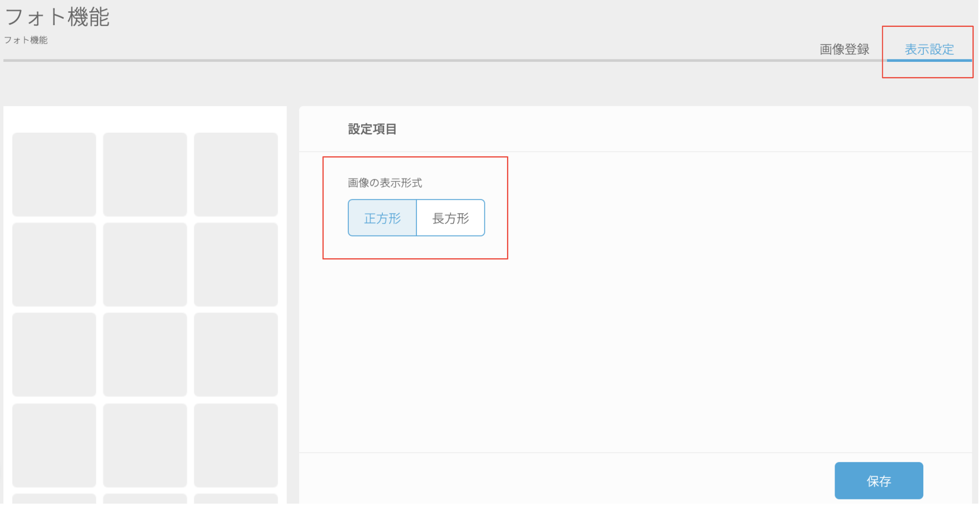Select the 正方形 display format
980x507 pixels.
382,218
